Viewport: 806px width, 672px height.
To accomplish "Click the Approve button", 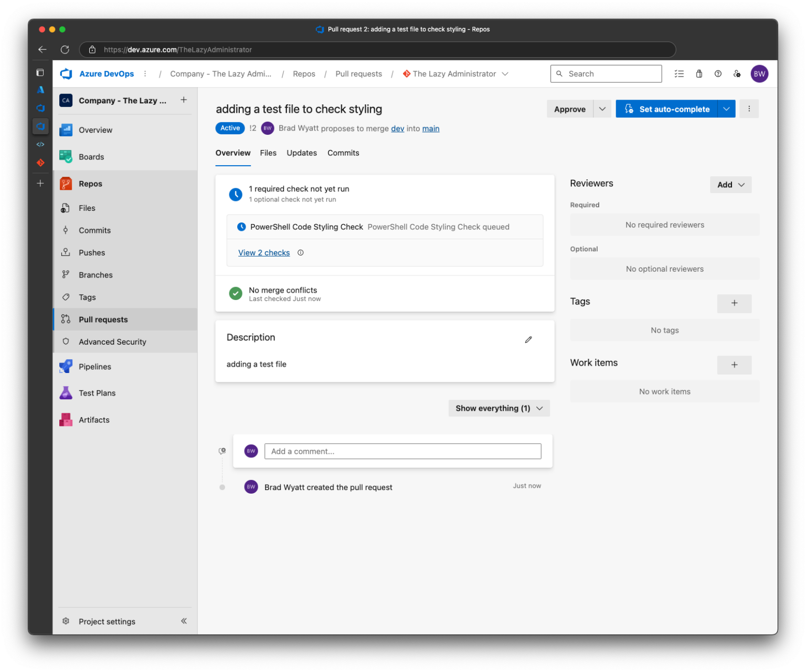I will 570,109.
